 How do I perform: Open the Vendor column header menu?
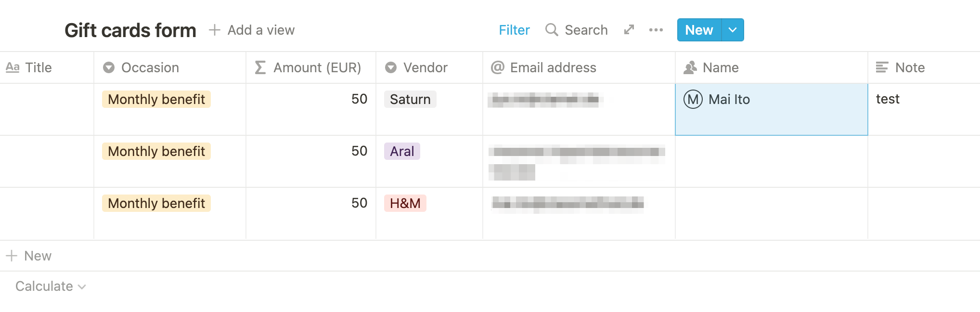429,67
